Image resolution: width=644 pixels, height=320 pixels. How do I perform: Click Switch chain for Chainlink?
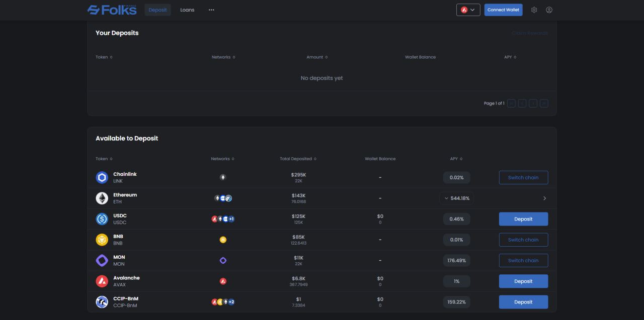click(523, 177)
